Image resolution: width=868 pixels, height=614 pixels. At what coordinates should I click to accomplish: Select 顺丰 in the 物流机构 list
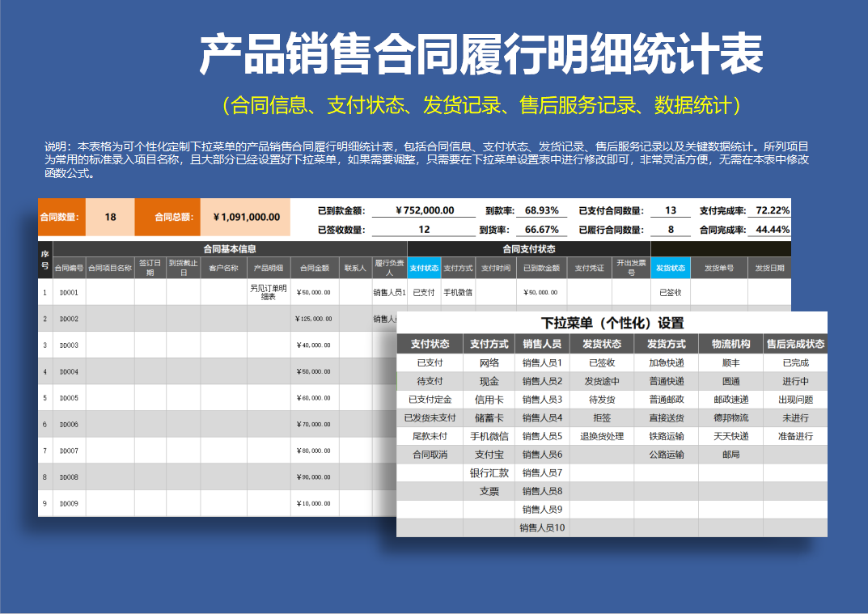(x=730, y=363)
